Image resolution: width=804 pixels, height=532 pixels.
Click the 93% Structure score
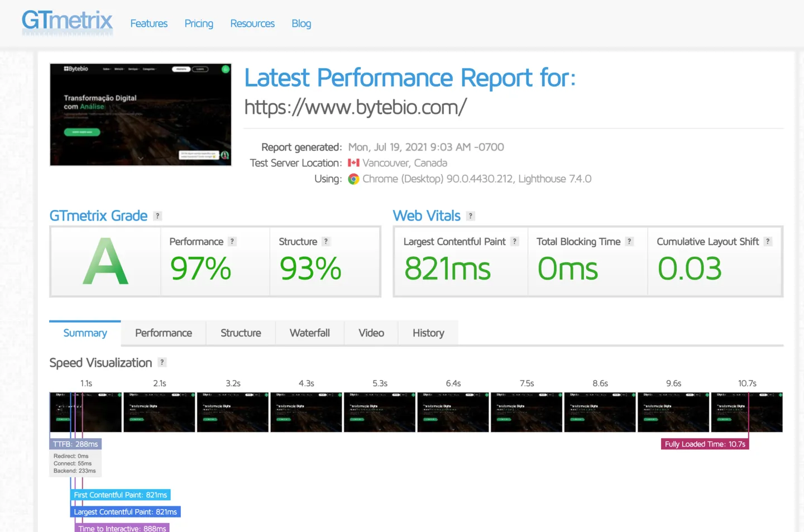pos(310,269)
